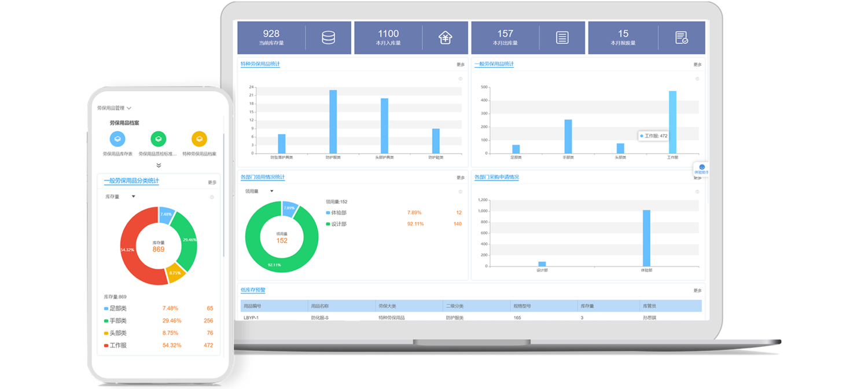Screen dimensions: 868x389
Task: Click the 本月出库量 list icon
Action: click(562, 38)
